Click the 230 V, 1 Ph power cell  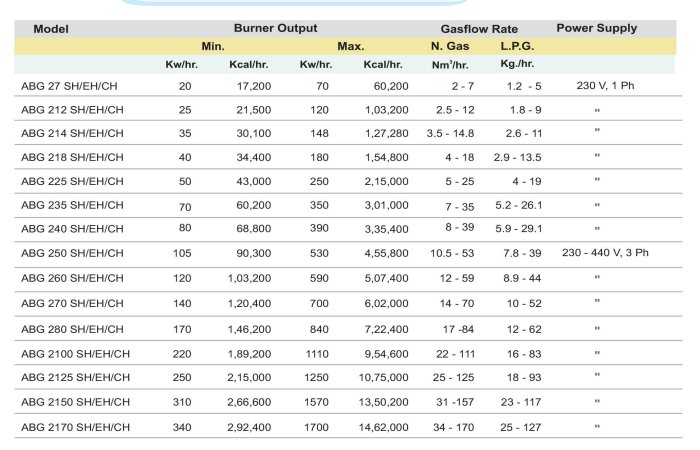pyautogui.click(x=598, y=87)
